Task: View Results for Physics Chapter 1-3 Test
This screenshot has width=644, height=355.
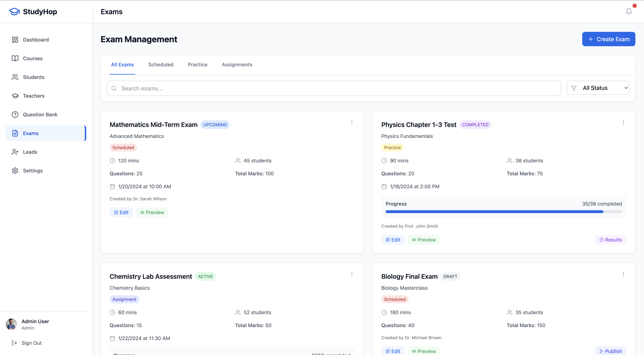Action: [x=611, y=240]
